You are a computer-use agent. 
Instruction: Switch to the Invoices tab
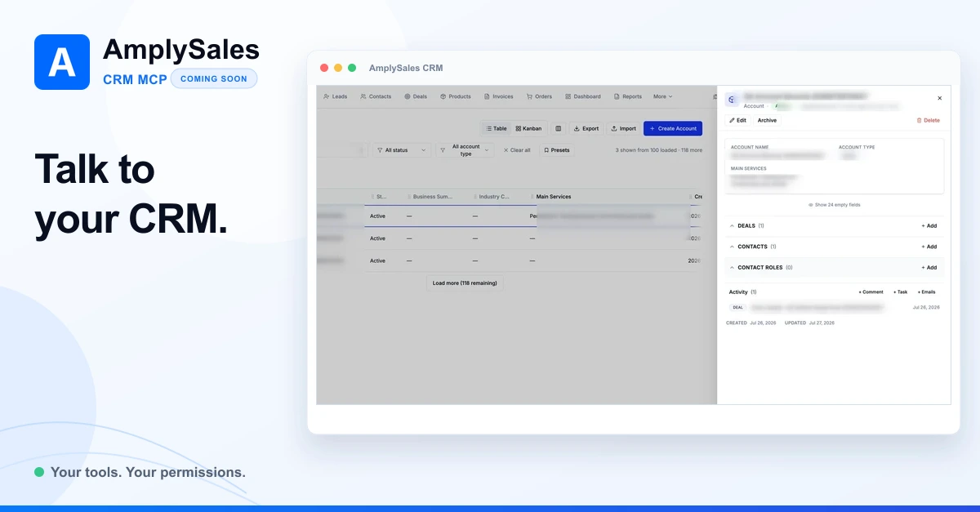coord(499,96)
